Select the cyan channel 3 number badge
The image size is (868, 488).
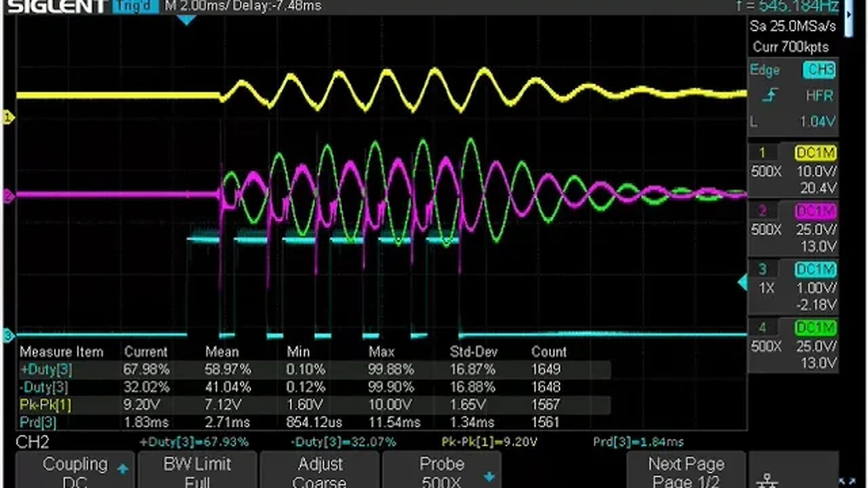pos(762,269)
